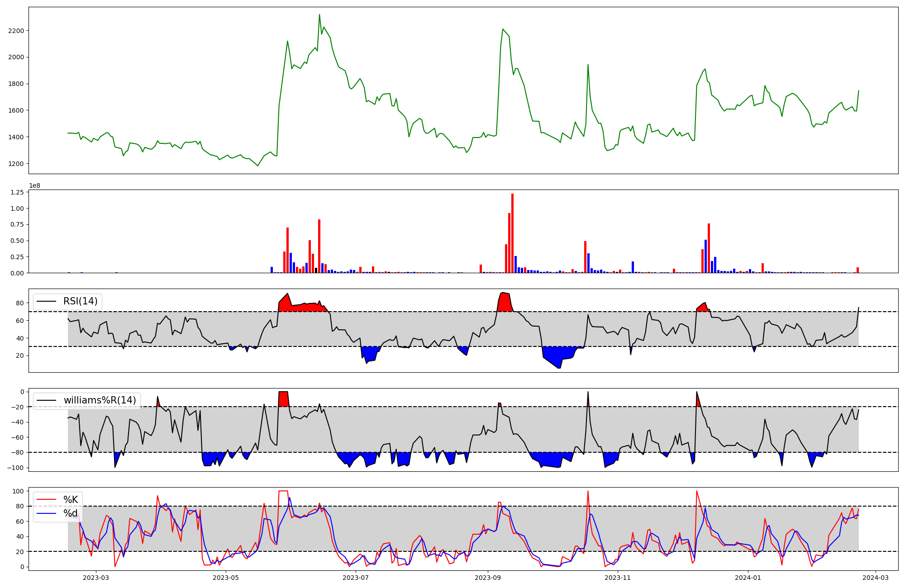
Task: Click the RSI(14) legend entry
Action: [80, 301]
